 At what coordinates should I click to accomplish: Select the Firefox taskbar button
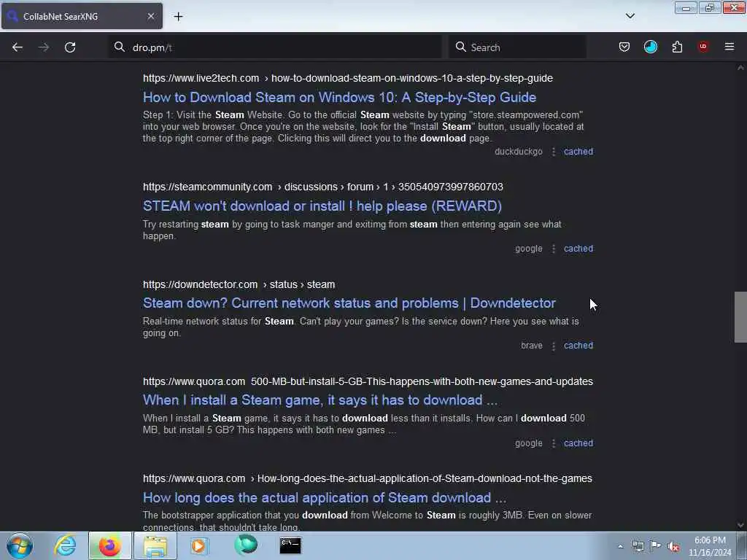[109, 545]
